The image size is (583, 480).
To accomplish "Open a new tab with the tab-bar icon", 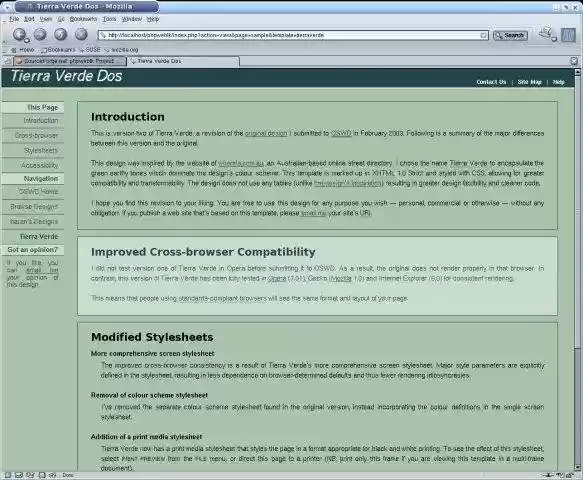I will pos(7,61).
